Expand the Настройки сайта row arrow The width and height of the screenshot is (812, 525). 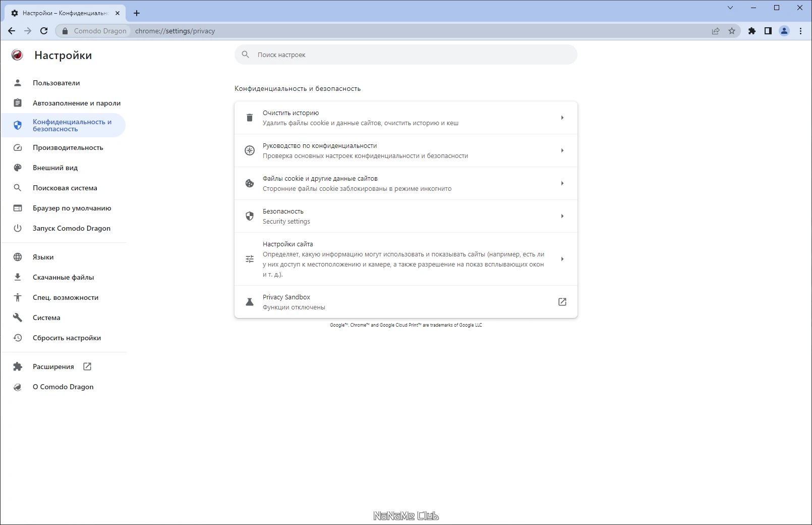562,259
